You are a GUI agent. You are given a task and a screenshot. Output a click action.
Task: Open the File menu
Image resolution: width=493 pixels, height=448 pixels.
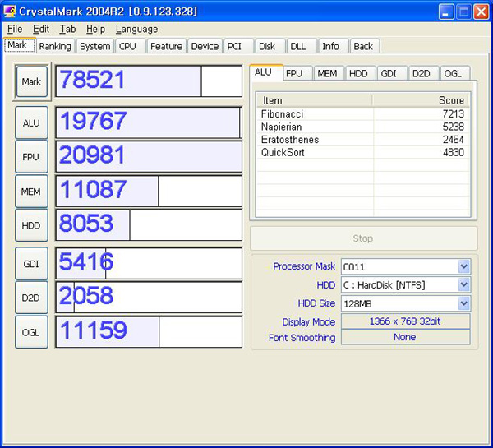pyautogui.click(x=15, y=29)
